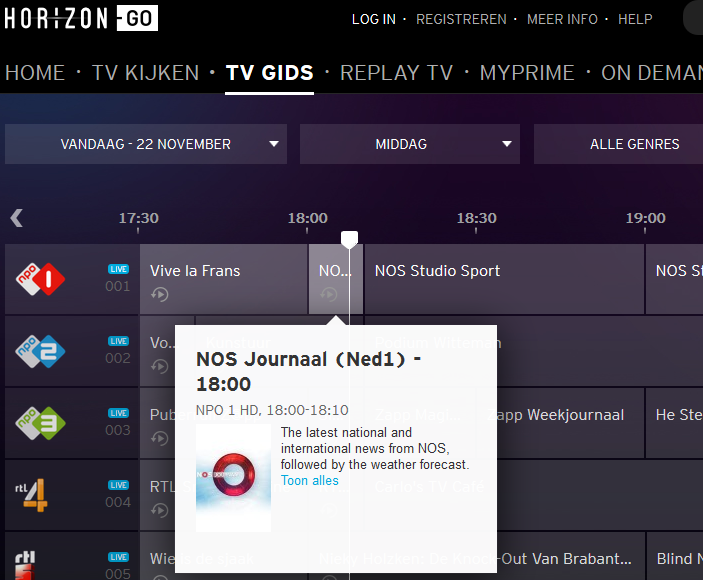The height and width of the screenshot is (580, 703).
Task: Open the Help link
Action: pyautogui.click(x=635, y=19)
